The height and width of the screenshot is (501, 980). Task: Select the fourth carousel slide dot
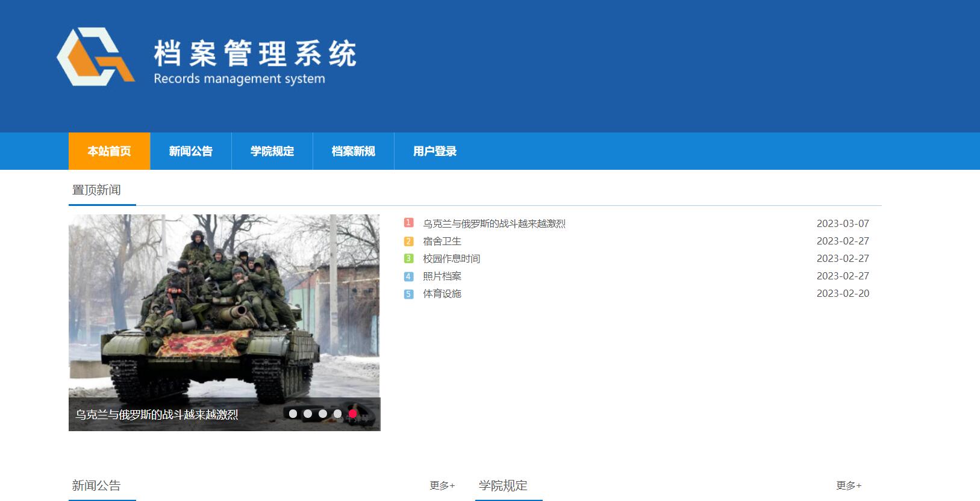click(338, 414)
